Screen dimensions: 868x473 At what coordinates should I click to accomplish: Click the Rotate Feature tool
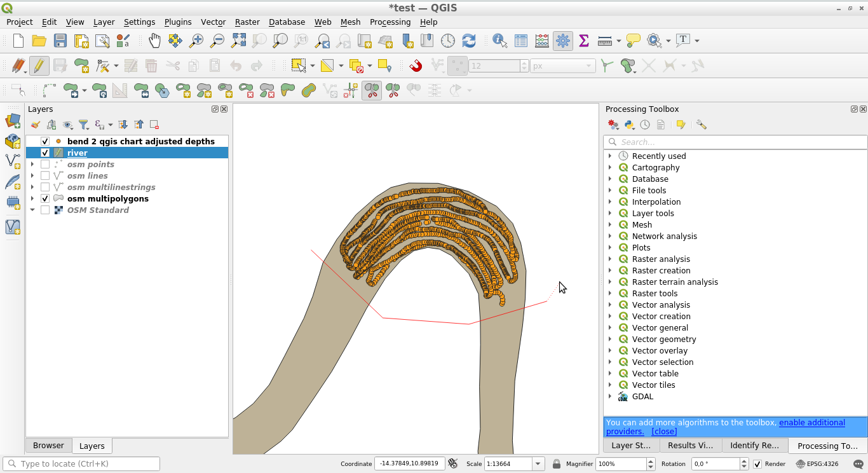[x=99, y=91]
